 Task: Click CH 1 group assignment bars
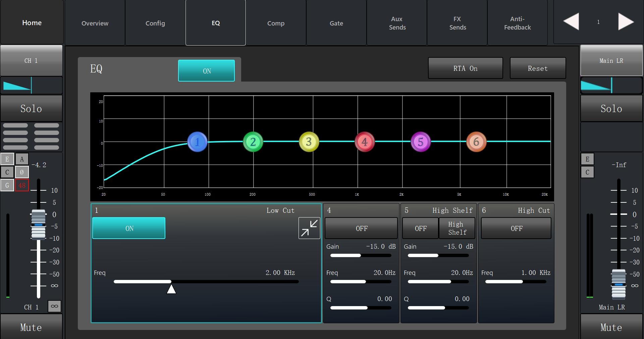(x=31, y=136)
